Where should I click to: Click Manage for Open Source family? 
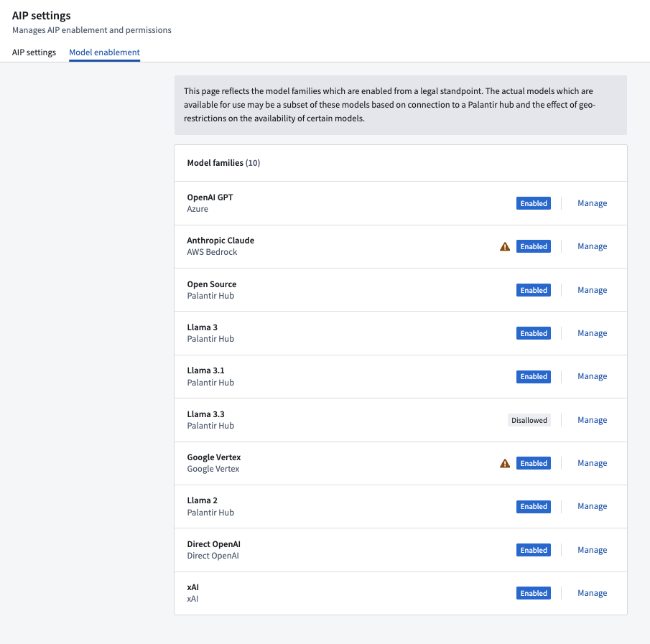(592, 290)
